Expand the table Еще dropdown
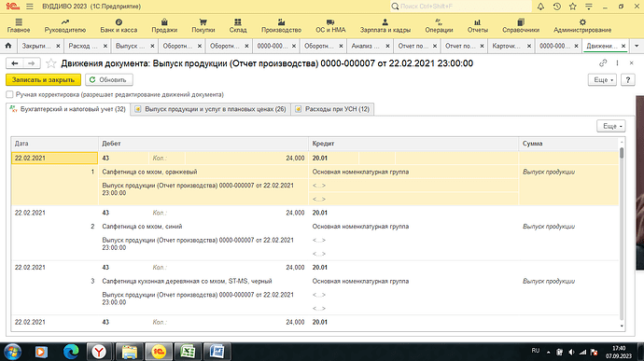This screenshot has width=644, height=361. (x=611, y=126)
